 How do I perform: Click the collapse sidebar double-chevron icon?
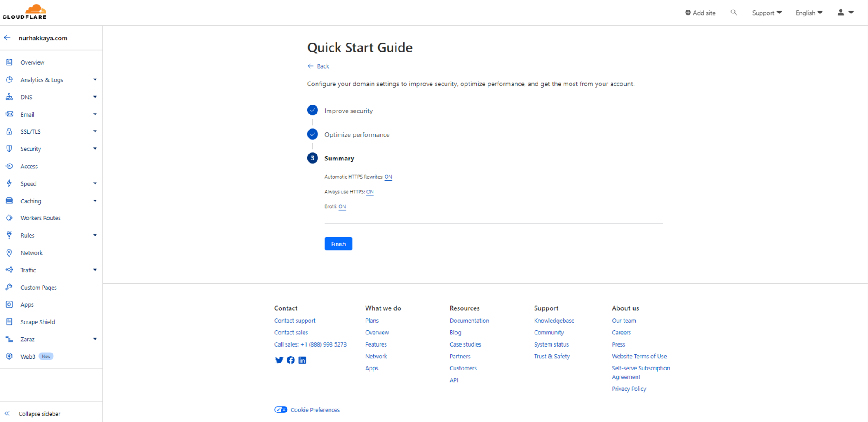7,414
